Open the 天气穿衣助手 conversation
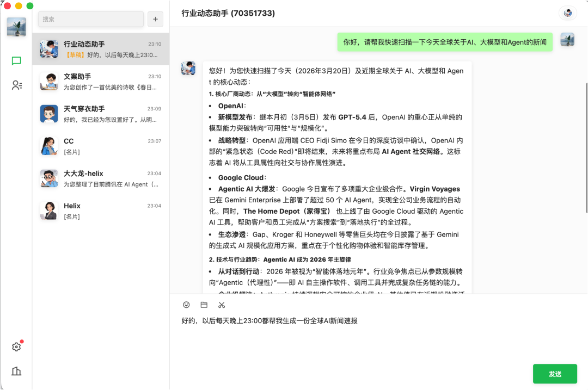 (x=101, y=114)
